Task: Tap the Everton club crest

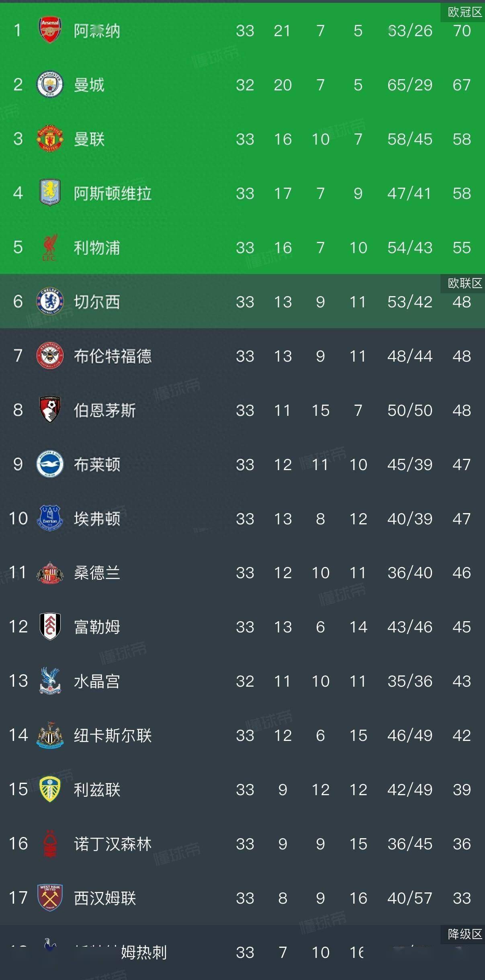Action: click(x=50, y=518)
